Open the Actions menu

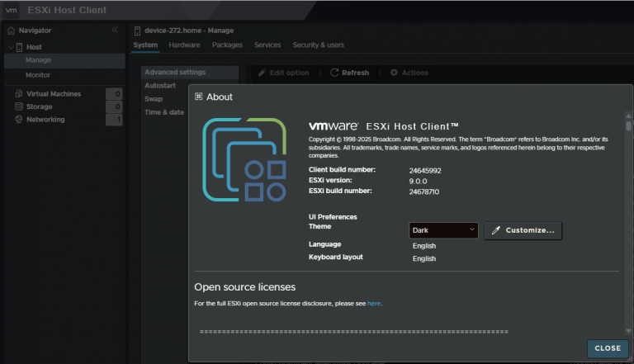tap(409, 73)
